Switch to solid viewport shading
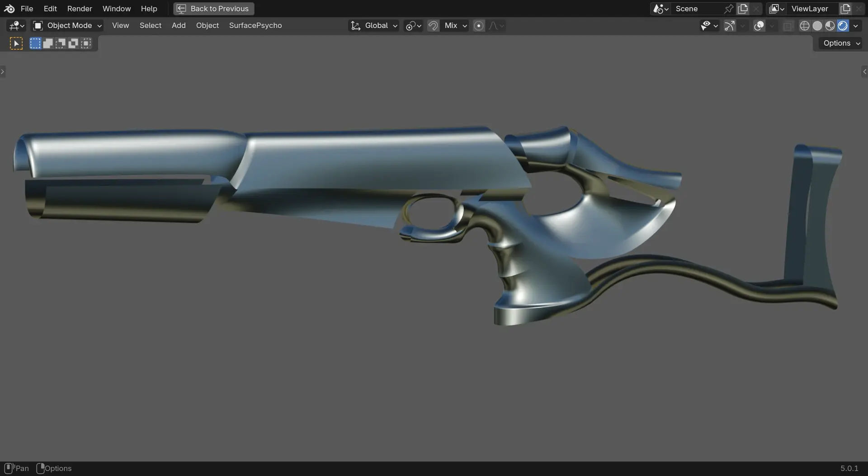Viewport: 868px width, 476px height. (817, 26)
